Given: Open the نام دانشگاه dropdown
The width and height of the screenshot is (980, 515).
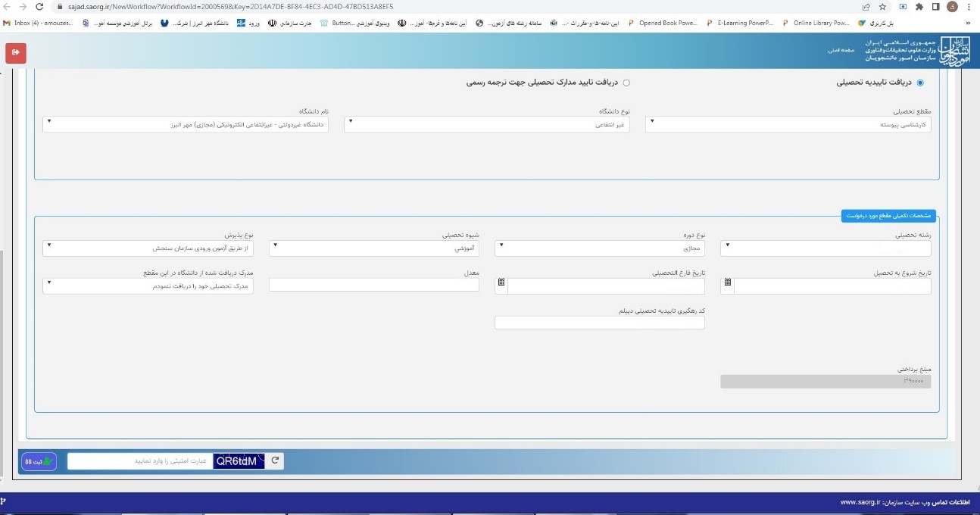Looking at the screenshot, I should (x=185, y=124).
